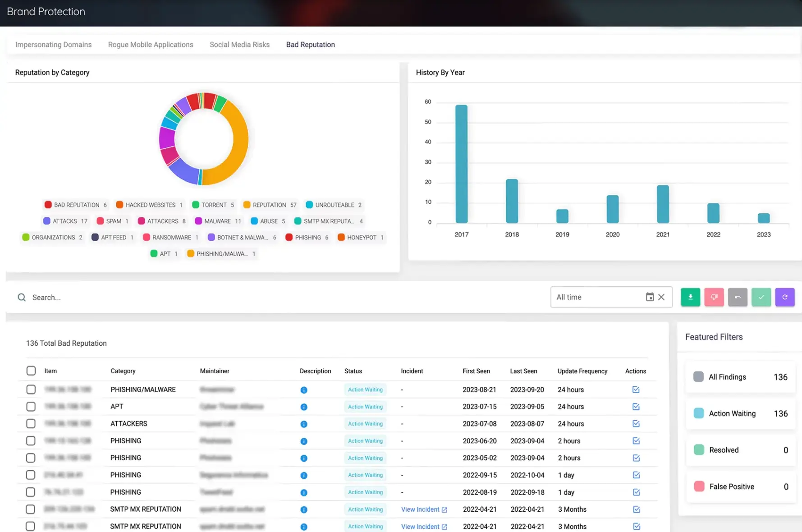Switch to Impersonating Domains tab
Image resolution: width=802 pixels, height=532 pixels.
tap(53, 45)
